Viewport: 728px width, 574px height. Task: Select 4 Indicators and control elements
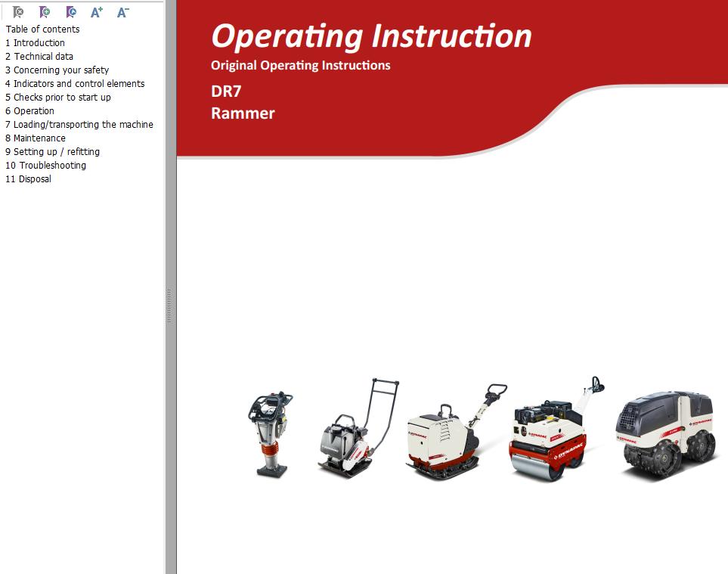click(x=75, y=84)
